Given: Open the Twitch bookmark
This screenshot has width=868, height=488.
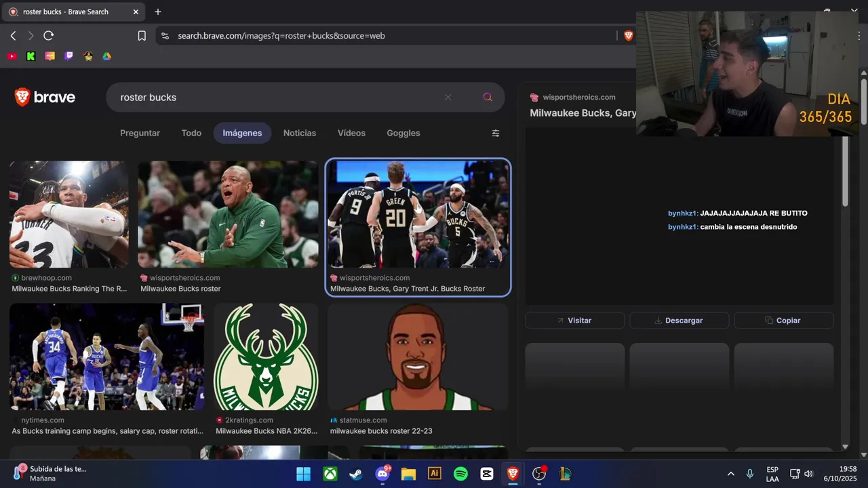Looking at the screenshot, I should (x=69, y=56).
